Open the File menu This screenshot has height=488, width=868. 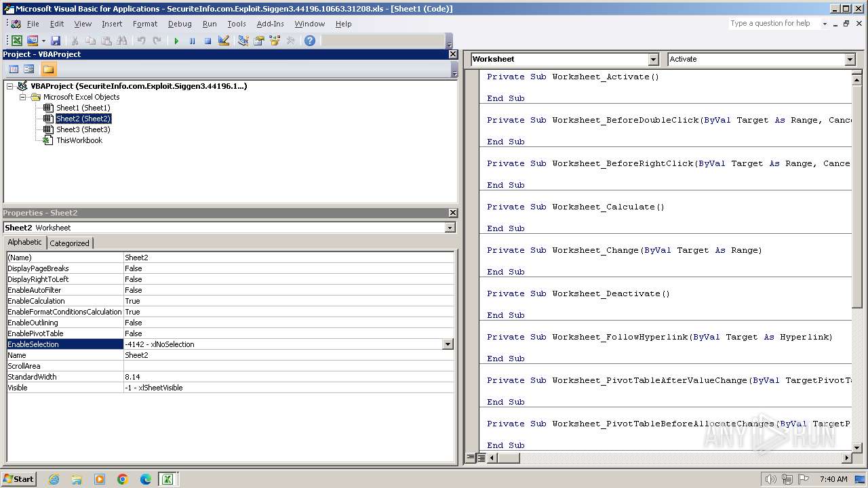click(x=33, y=24)
